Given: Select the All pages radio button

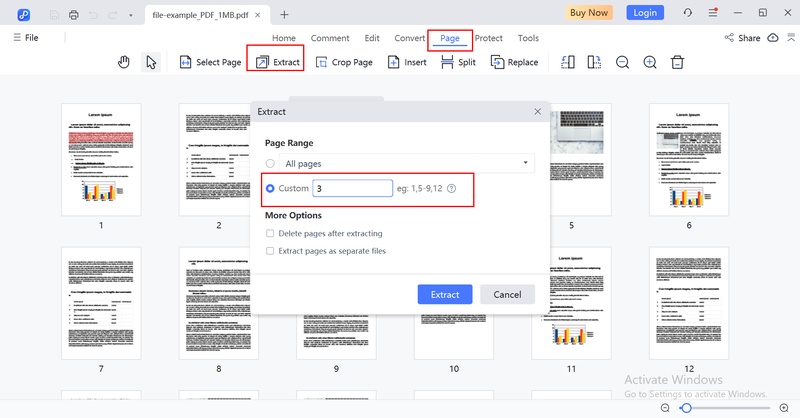Looking at the screenshot, I should [x=270, y=163].
